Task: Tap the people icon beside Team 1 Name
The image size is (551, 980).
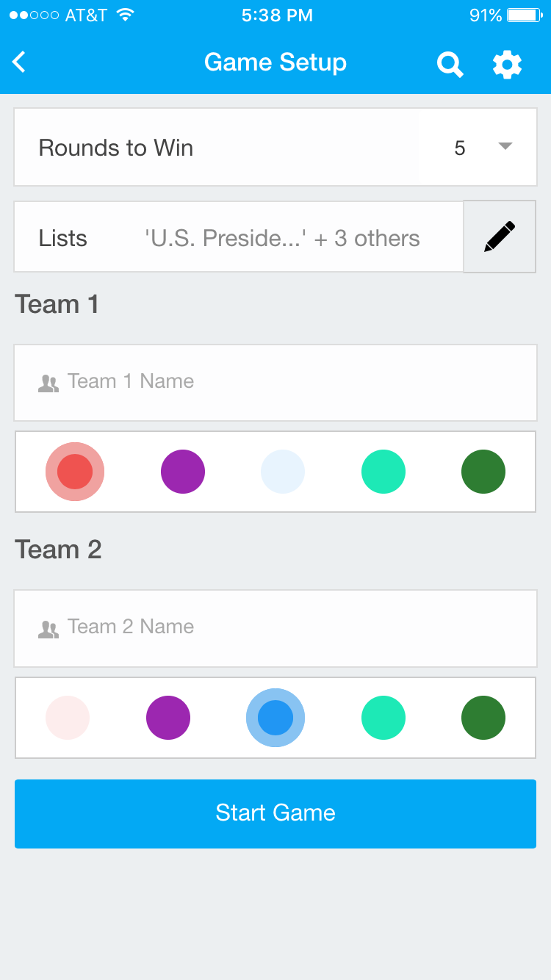Action: [x=48, y=383]
